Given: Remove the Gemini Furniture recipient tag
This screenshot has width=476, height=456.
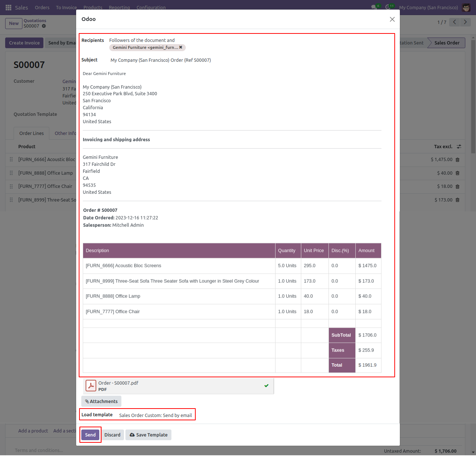Looking at the screenshot, I should coord(181,47).
